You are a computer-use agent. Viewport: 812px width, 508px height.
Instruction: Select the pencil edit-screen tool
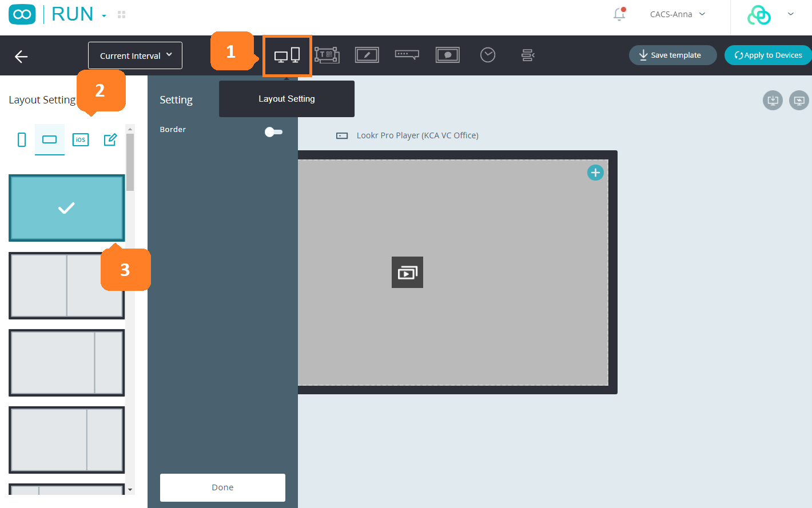(367, 55)
